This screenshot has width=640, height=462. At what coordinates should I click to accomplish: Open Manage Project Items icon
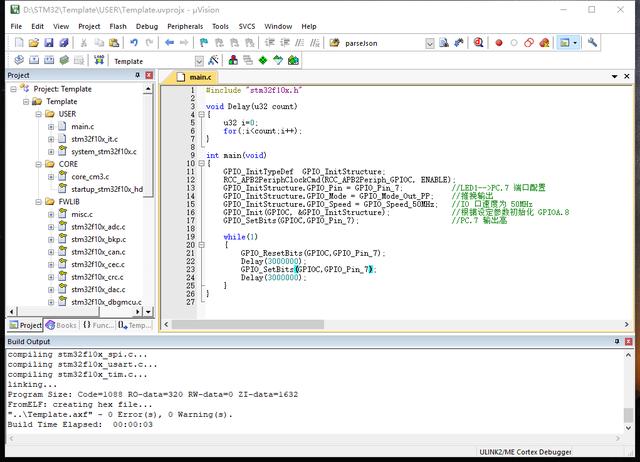[x=233, y=60]
